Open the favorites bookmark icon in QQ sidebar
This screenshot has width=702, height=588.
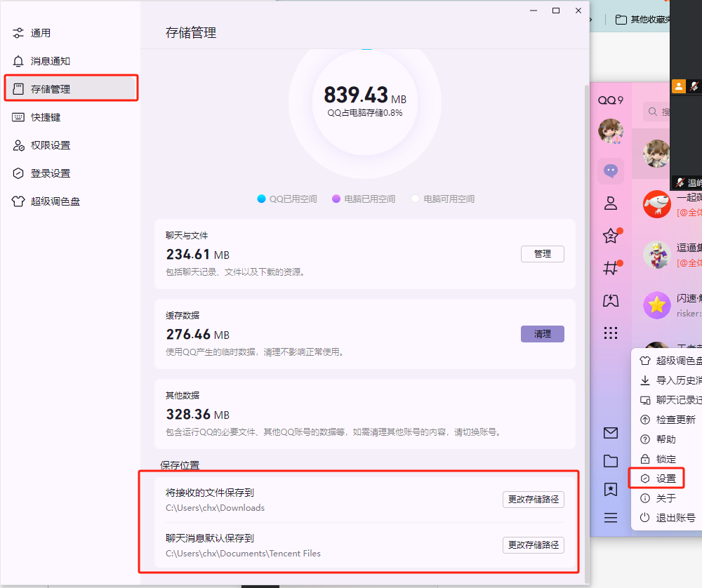click(x=611, y=490)
